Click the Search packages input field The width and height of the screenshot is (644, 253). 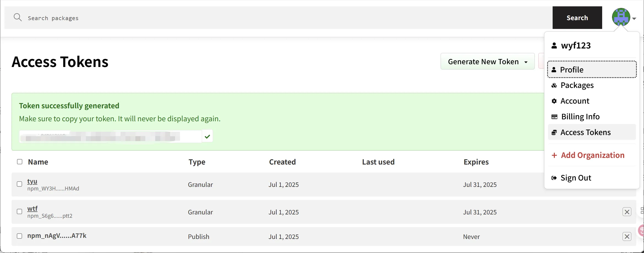point(275,18)
